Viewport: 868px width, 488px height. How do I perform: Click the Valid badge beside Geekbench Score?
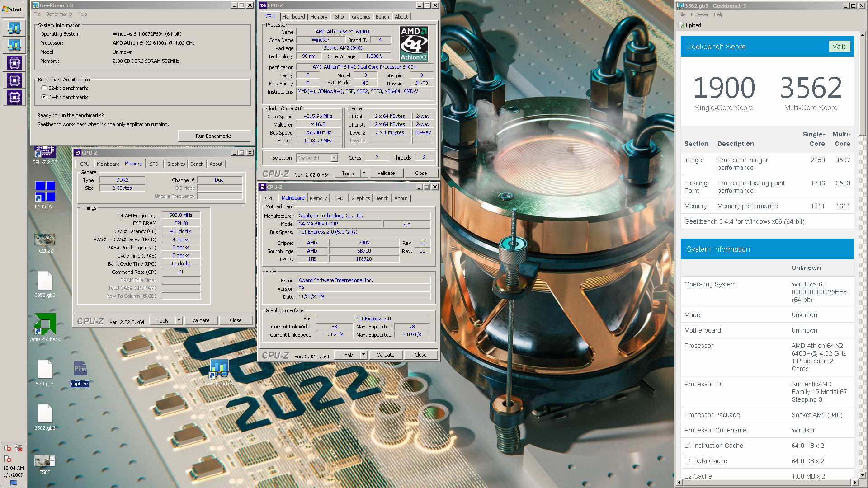(x=840, y=47)
